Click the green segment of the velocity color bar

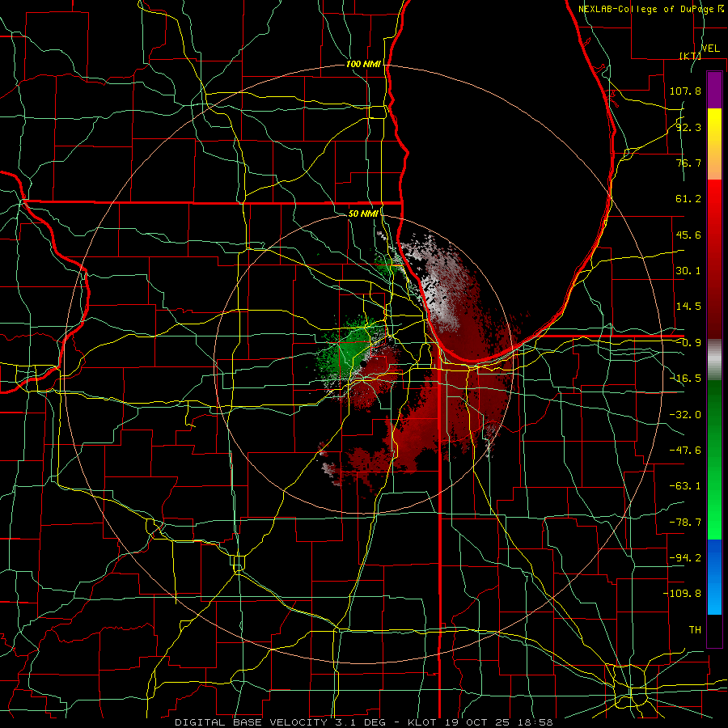714,459
